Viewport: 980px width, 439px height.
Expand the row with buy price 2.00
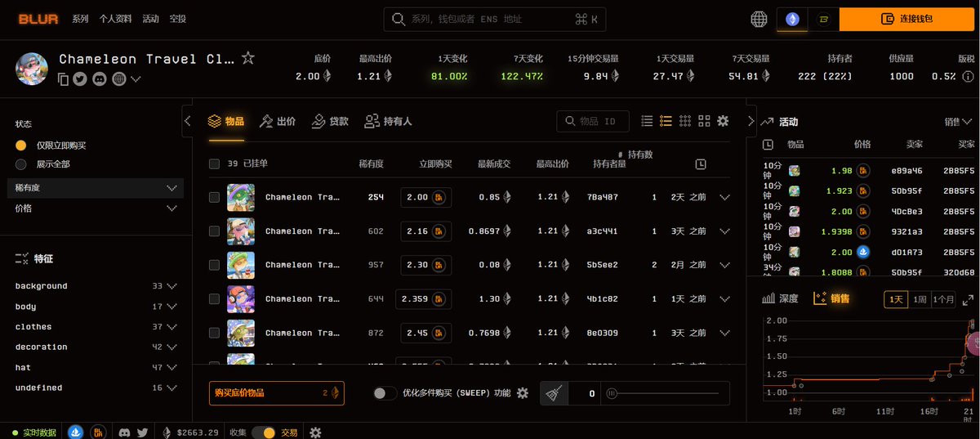[724, 197]
